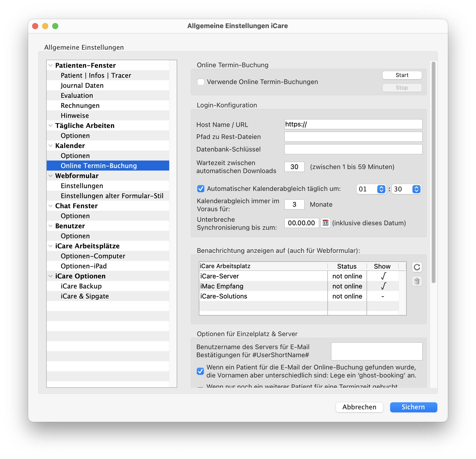Toggle Show checkmark for iMac Empfang

(383, 286)
